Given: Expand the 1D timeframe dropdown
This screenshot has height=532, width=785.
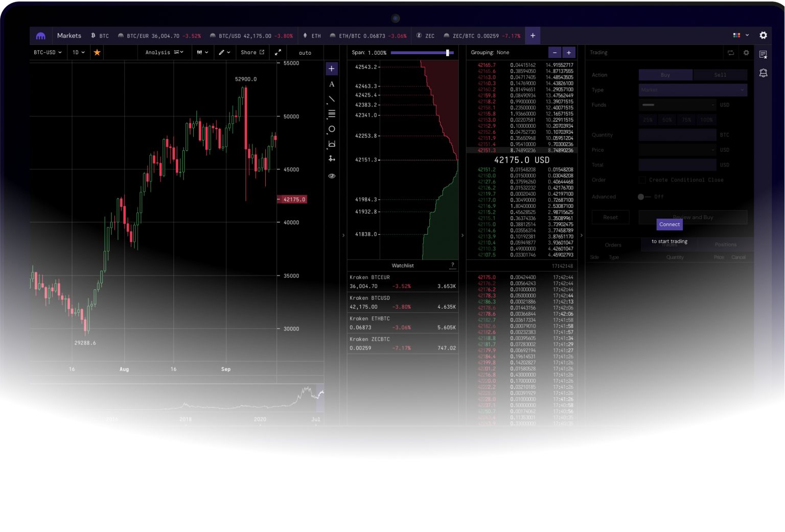Looking at the screenshot, I should coord(78,52).
